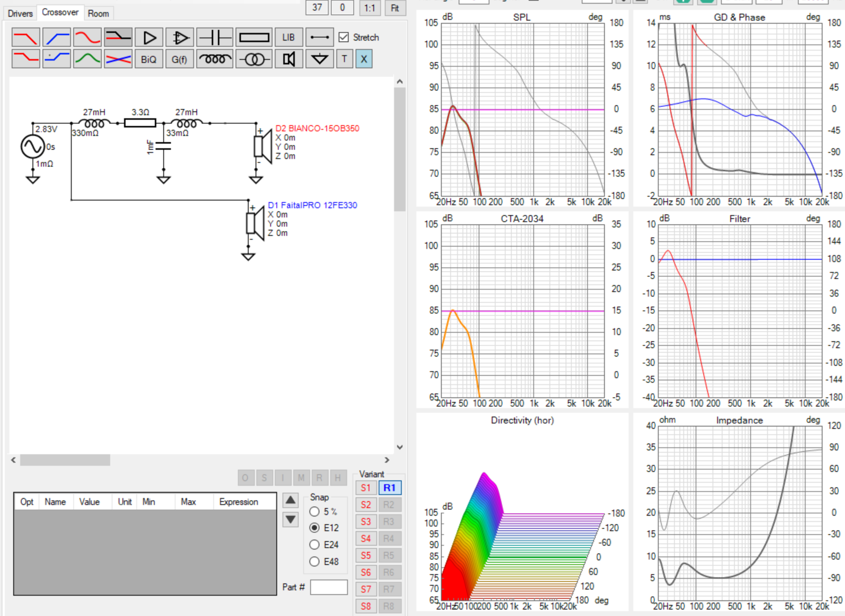The image size is (845, 616).
Task: Activate variant R1
Action: (389, 488)
